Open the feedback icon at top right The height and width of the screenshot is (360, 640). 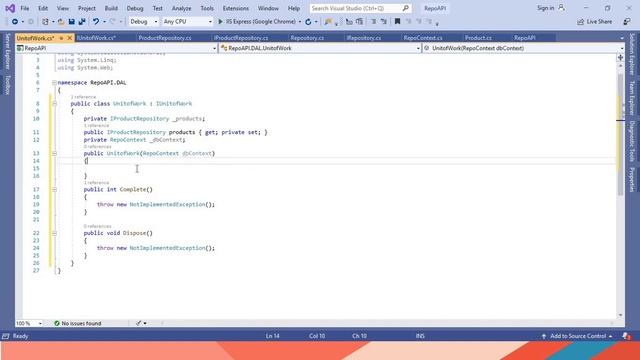coord(627,22)
